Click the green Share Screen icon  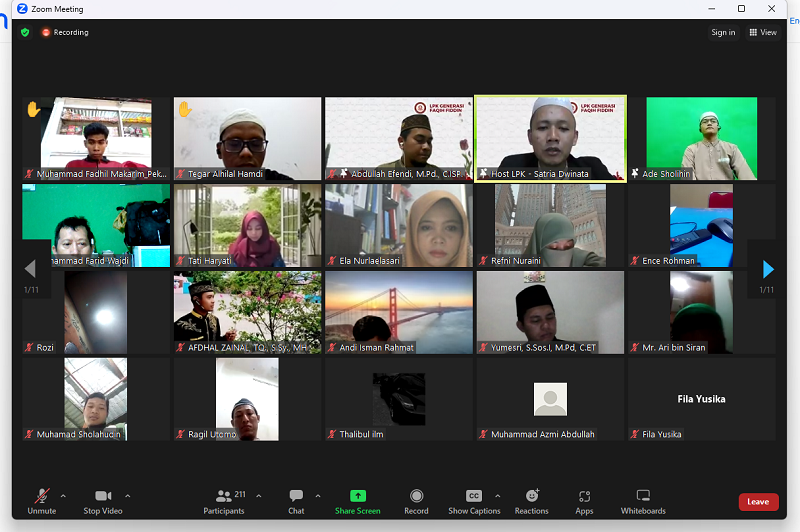[x=358, y=496]
